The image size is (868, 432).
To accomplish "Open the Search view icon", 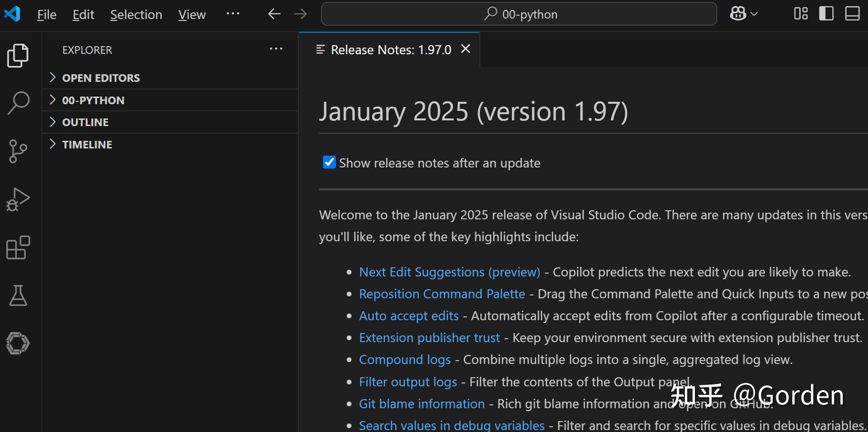I will 18,103.
